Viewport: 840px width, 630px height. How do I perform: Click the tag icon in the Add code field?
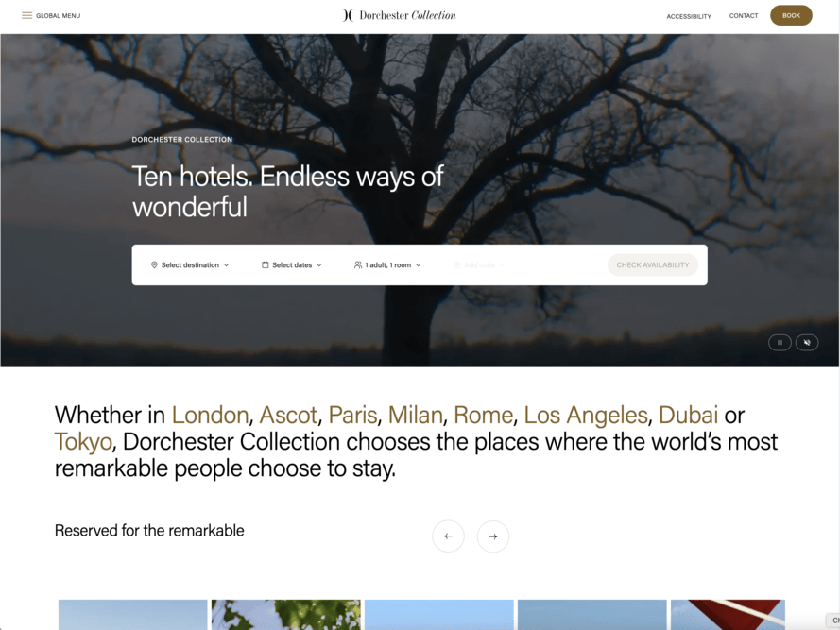[x=458, y=264]
